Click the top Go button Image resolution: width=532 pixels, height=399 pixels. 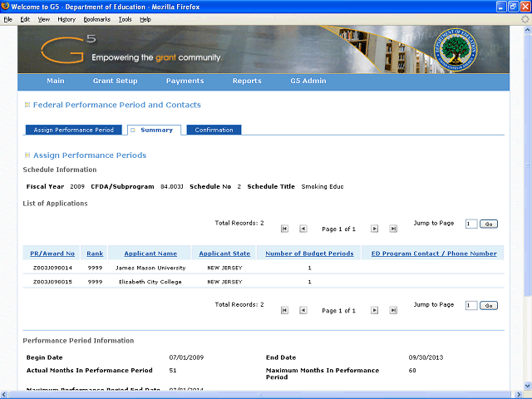[x=489, y=224]
